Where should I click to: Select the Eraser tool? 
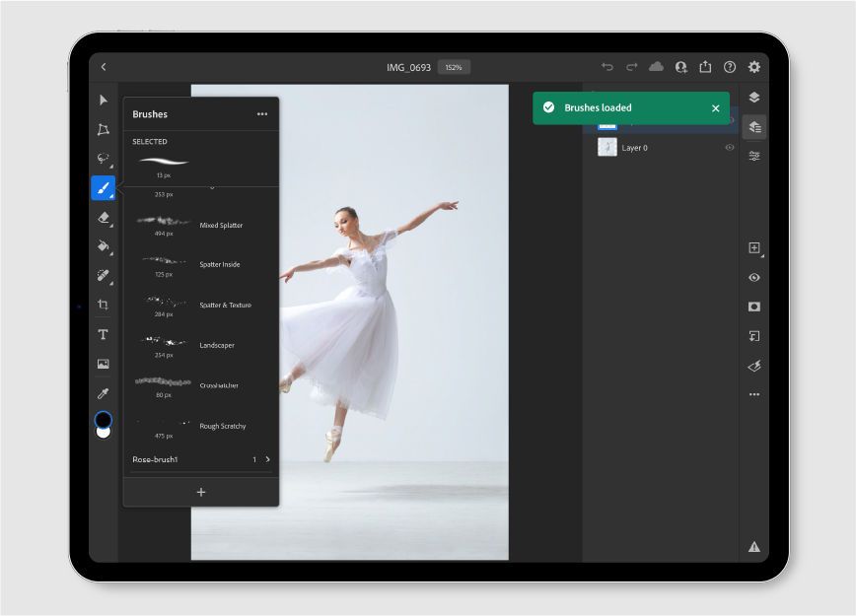103,218
